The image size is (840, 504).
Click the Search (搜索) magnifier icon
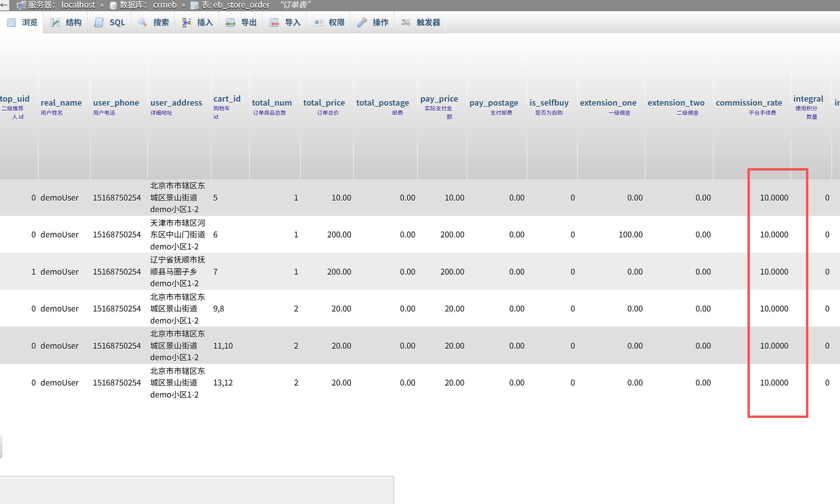pyautogui.click(x=143, y=22)
